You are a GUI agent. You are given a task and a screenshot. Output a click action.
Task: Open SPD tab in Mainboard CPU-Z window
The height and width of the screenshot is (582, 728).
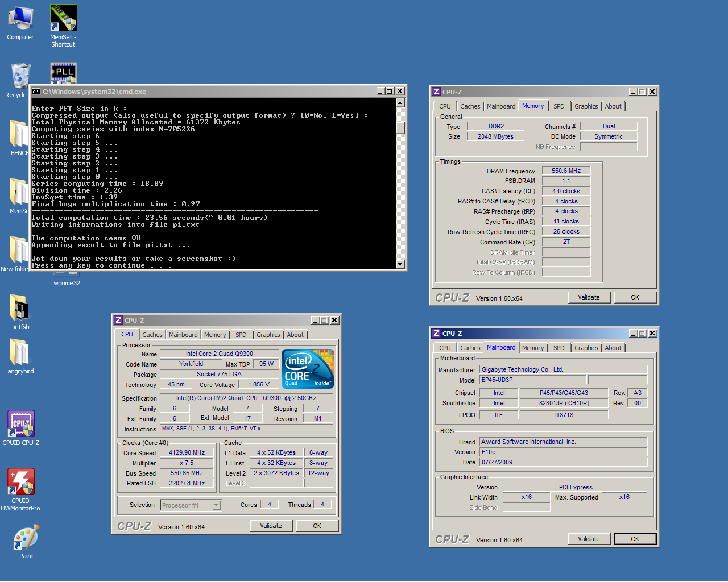[x=559, y=348]
